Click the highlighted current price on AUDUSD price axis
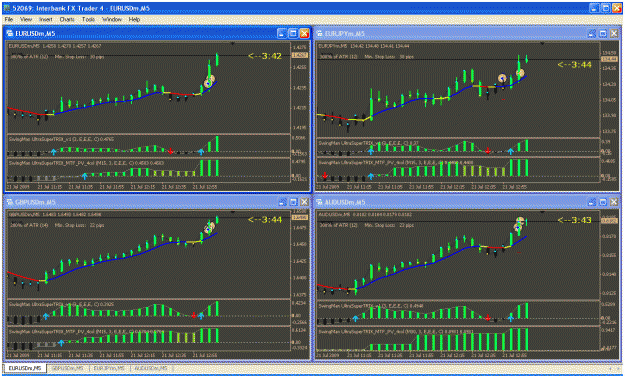 (x=609, y=221)
